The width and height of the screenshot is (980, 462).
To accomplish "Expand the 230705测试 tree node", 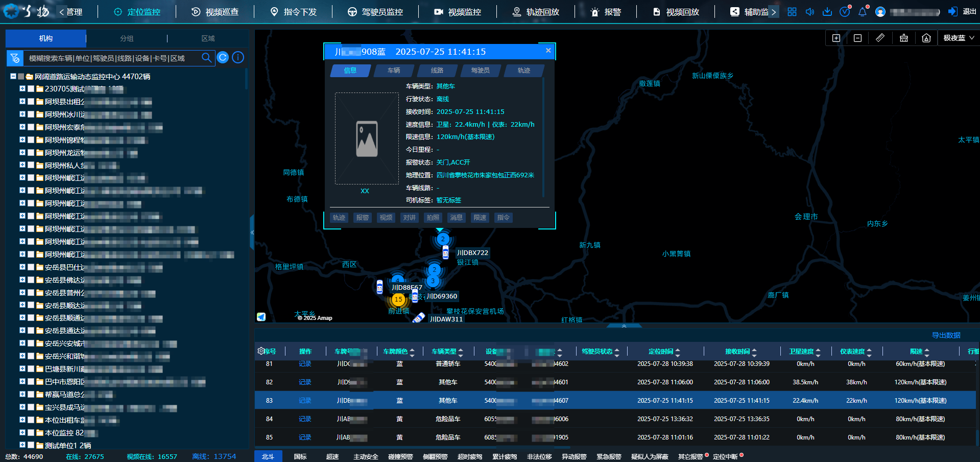I will click(22, 88).
